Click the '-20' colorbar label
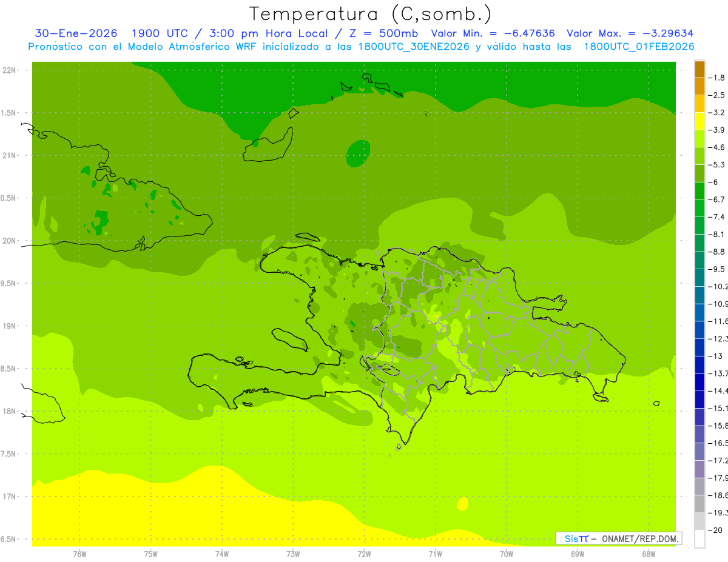The height and width of the screenshot is (562, 728). tap(716, 530)
